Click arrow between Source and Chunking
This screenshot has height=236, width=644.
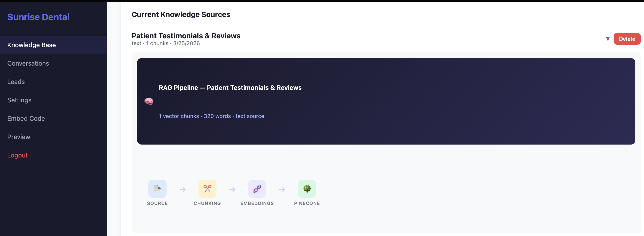click(182, 189)
